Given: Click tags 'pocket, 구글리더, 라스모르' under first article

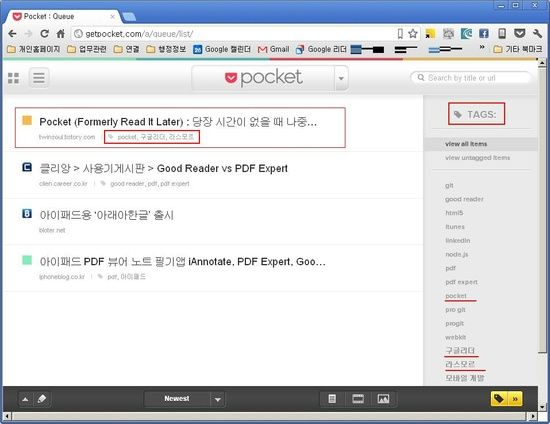Looking at the screenshot, I should (155, 137).
